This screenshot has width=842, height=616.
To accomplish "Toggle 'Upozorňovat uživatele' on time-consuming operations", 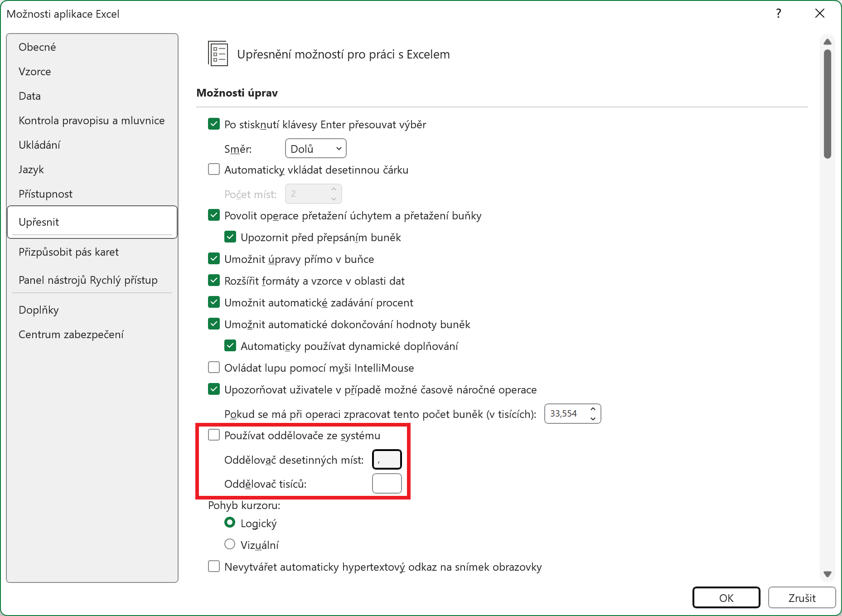I will 214,389.
